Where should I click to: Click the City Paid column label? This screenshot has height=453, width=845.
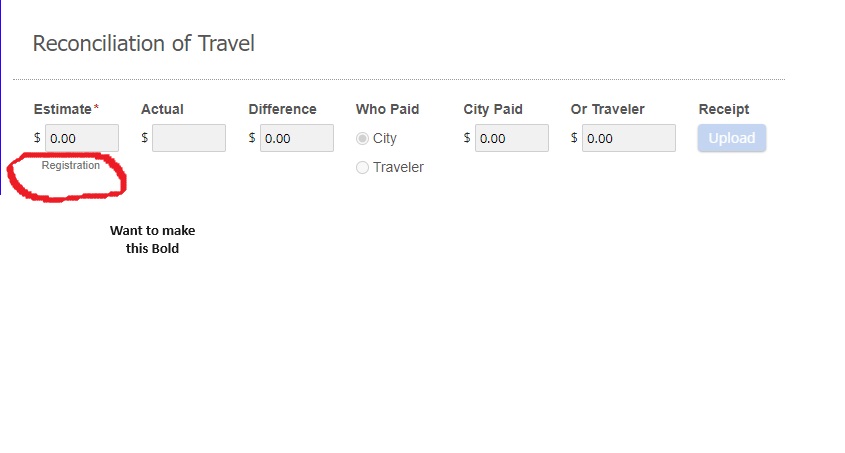(x=493, y=109)
